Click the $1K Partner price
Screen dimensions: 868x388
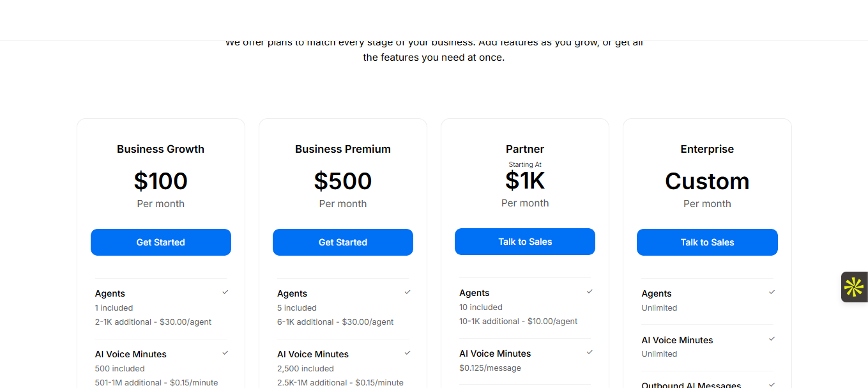click(525, 181)
